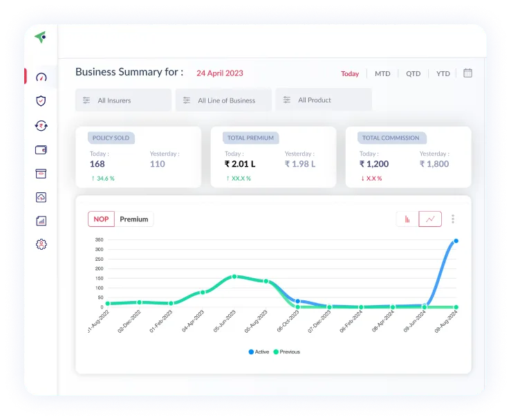
Task: Click yesterday's commission ₹ 1,800
Action: (x=434, y=164)
